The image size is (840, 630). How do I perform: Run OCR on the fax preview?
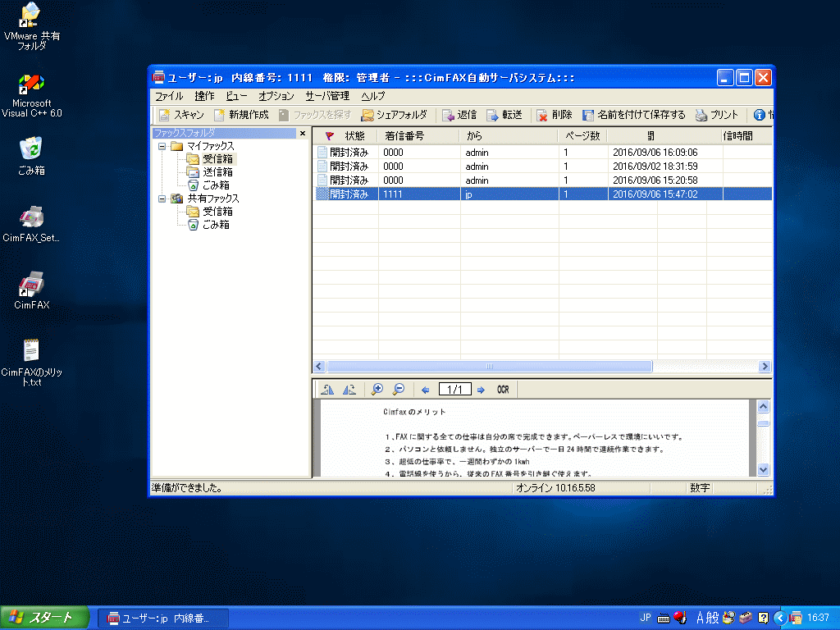[x=503, y=390]
